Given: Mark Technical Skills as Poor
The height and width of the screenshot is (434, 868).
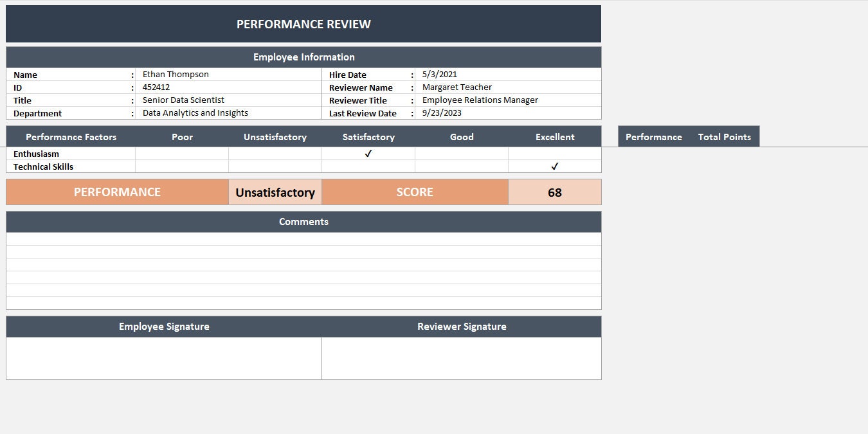Looking at the screenshot, I should 181,166.
